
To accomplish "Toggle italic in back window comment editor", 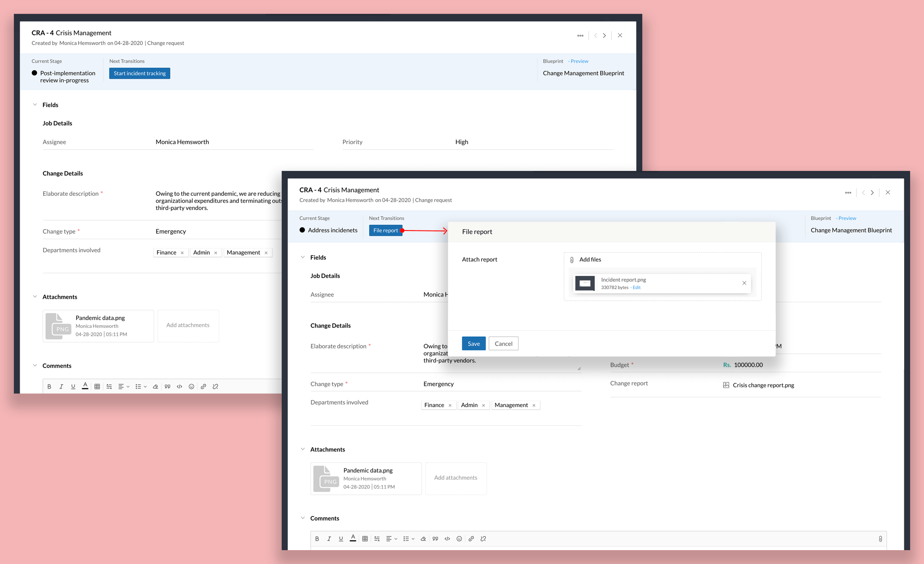I will [61, 387].
